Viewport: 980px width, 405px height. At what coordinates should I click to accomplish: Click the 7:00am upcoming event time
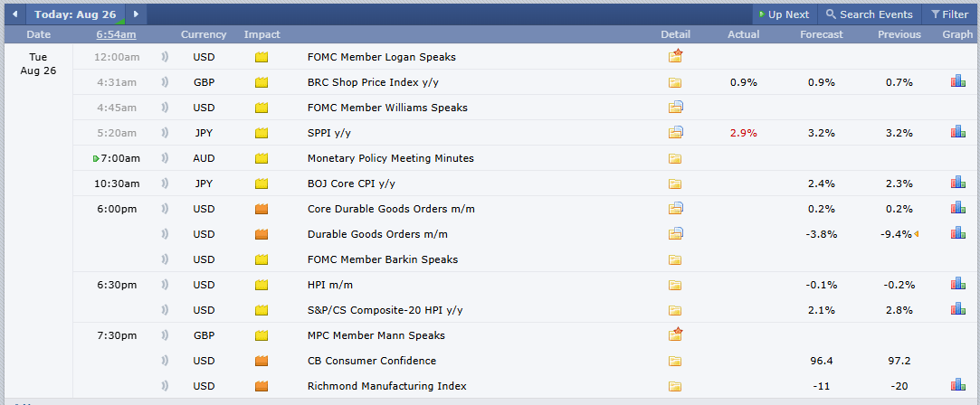click(120, 158)
